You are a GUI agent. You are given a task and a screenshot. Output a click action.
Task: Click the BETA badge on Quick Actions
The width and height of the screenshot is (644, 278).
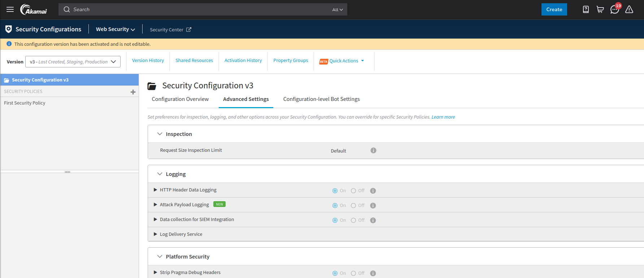323,61
